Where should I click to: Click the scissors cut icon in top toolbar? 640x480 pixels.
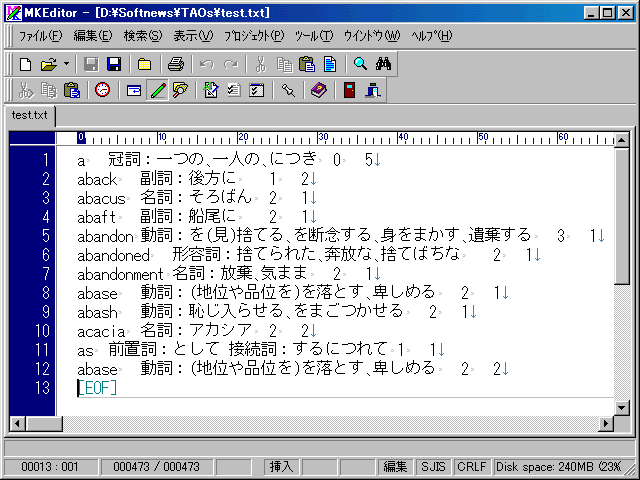260,64
